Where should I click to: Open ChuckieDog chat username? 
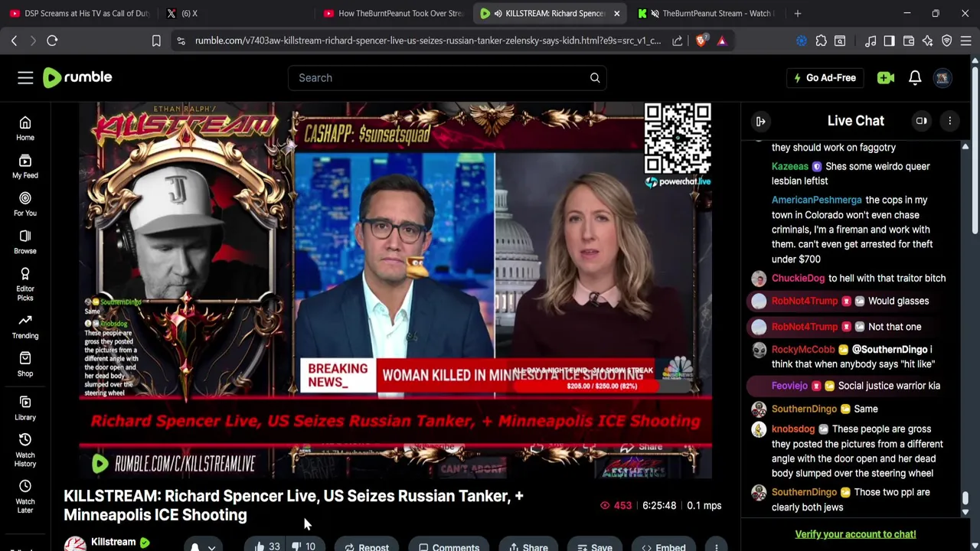798,279
